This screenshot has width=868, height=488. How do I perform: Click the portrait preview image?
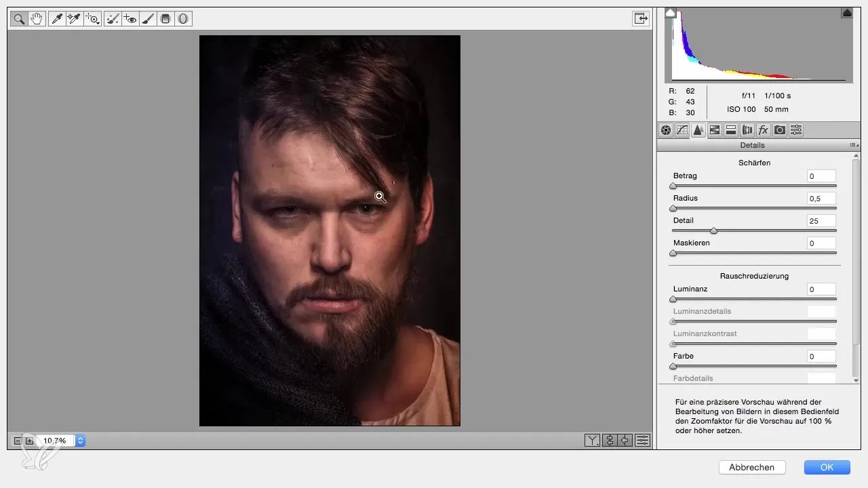[x=330, y=230]
